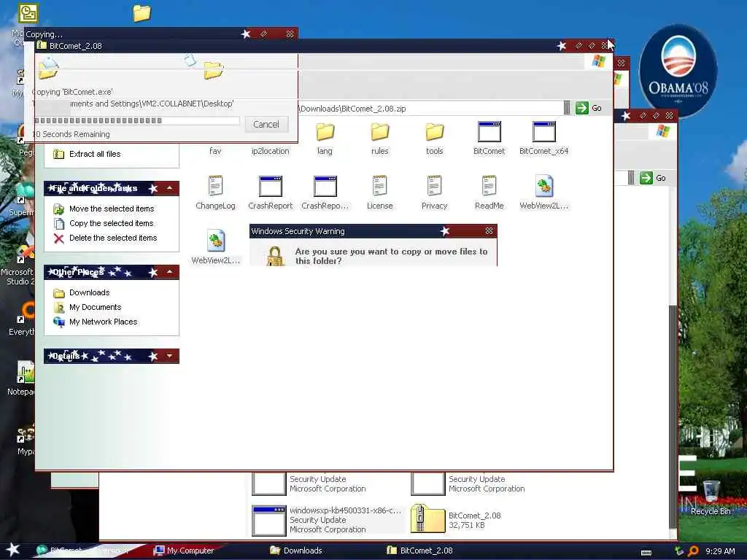Click the address bar with BitComet_2.08.zip path
747x560 pixels.
coord(430,109)
